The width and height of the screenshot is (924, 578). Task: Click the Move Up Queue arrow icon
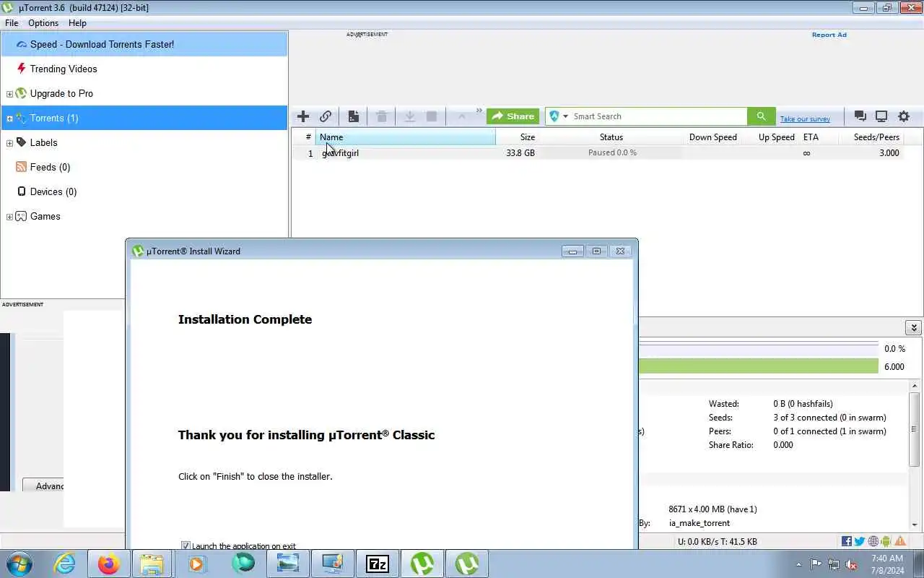(x=462, y=116)
